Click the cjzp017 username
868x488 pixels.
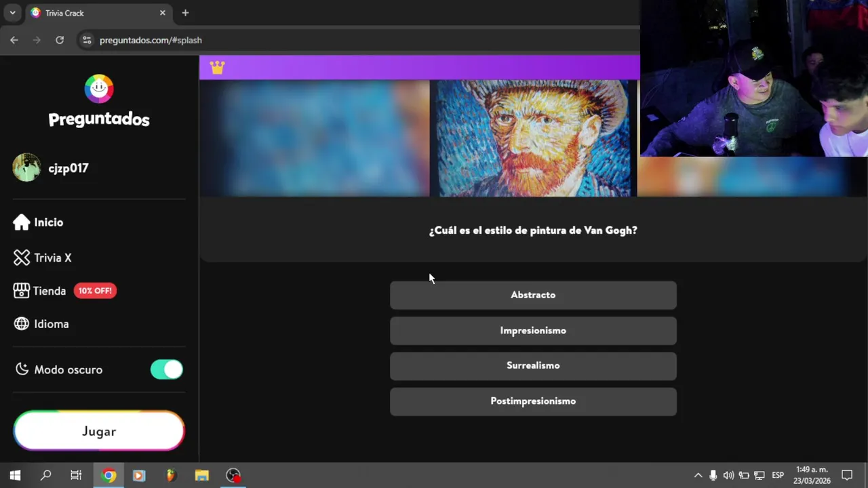pyautogui.click(x=68, y=168)
